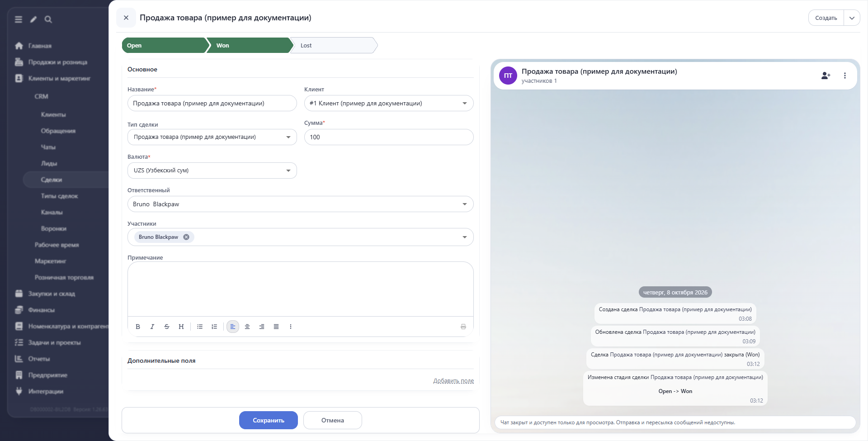The image size is (868, 441).
Task: Center-align the note text
Action: click(247, 327)
